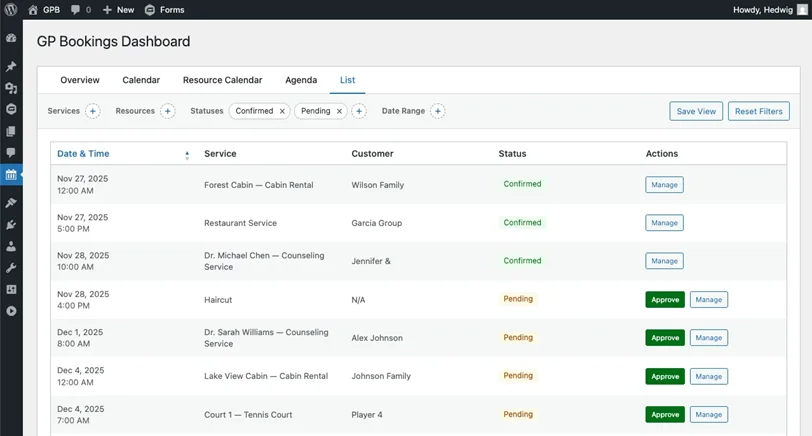
Task: Click the Pending badge in Haircut row
Action: click(x=518, y=299)
